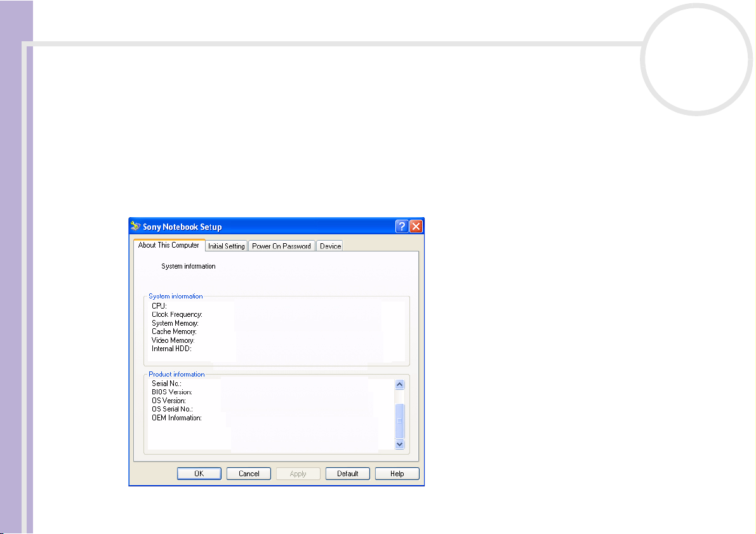756x534 pixels.
Task: Click the question mark help icon in title bar
Action: (x=402, y=226)
